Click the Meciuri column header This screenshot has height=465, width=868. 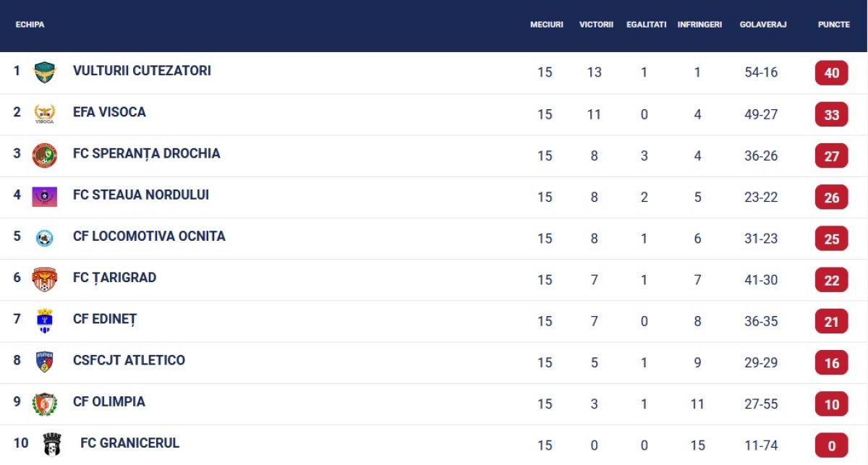tap(546, 25)
